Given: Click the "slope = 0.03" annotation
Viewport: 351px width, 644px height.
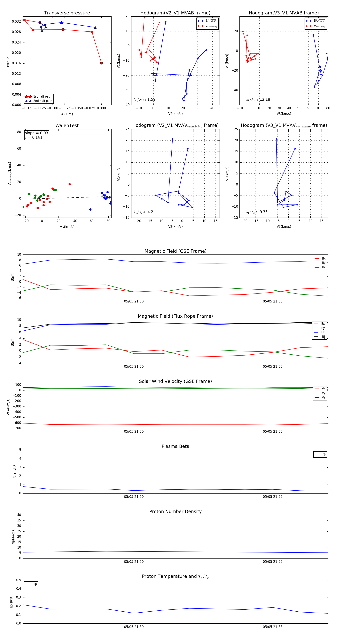Looking at the screenshot, I should pyautogui.click(x=36, y=133).
